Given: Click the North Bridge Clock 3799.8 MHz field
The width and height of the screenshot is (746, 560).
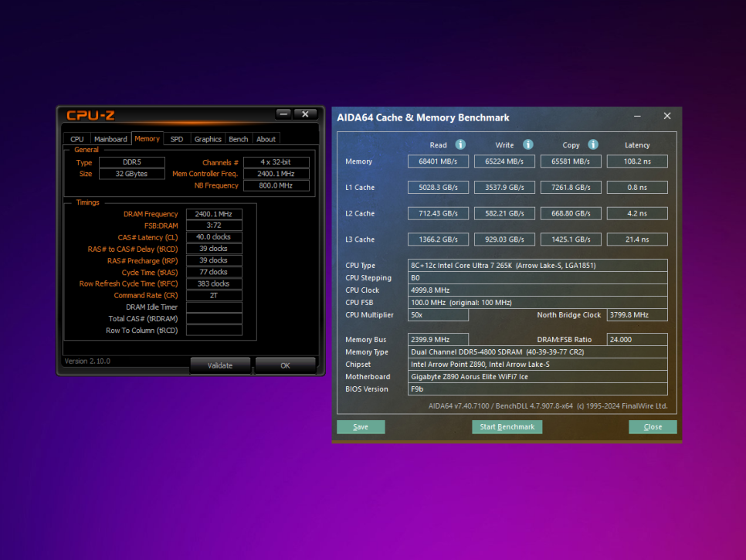Looking at the screenshot, I should [637, 315].
